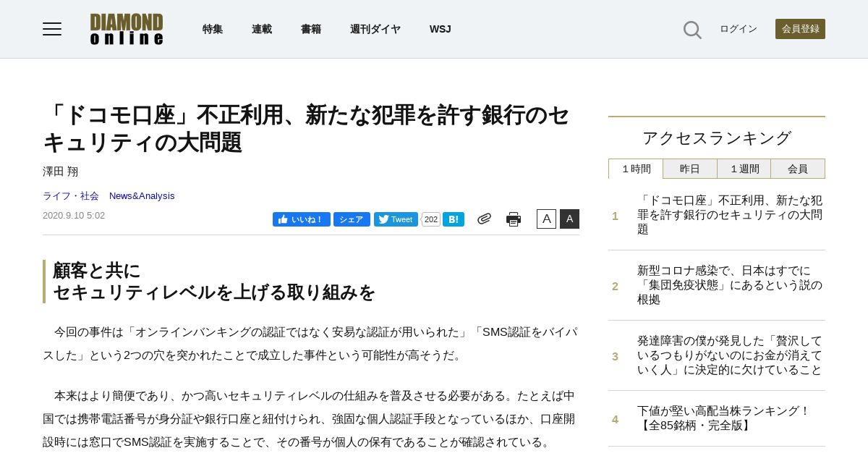Image resolution: width=868 pixels, height=456 pixels.
Task: Click the ログイン link
Action: (739, 29)
